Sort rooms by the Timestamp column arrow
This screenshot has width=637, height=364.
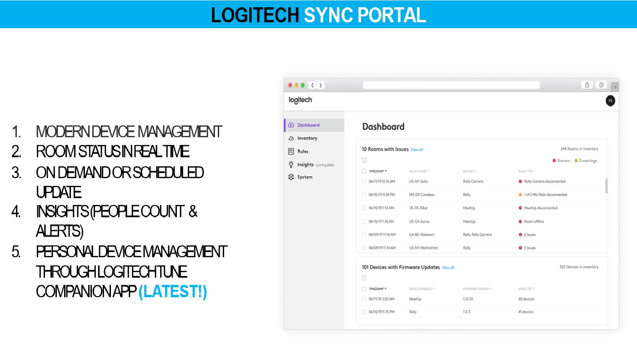pyautogui.click(x=386, y=171)
